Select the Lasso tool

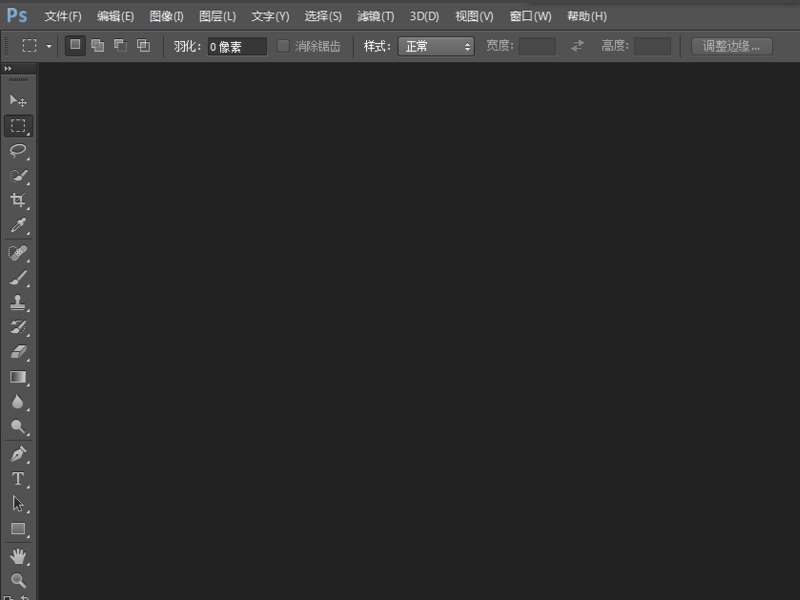17,151
